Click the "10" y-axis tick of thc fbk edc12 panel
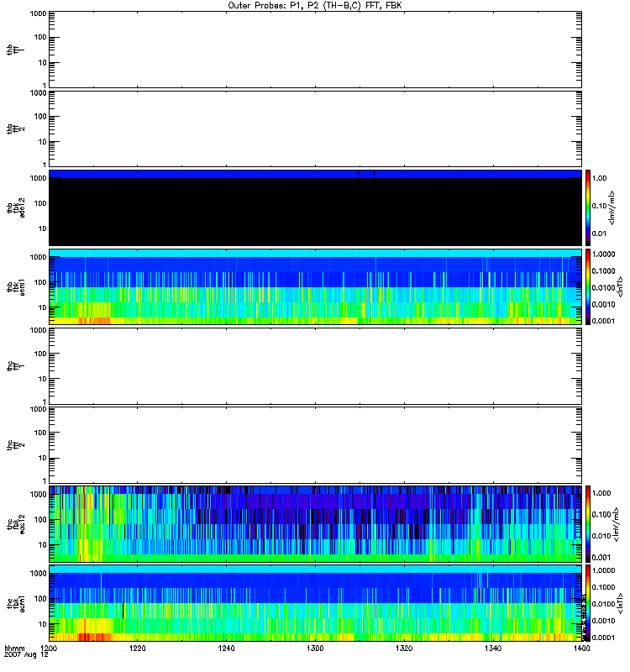 tap(43, 544)
